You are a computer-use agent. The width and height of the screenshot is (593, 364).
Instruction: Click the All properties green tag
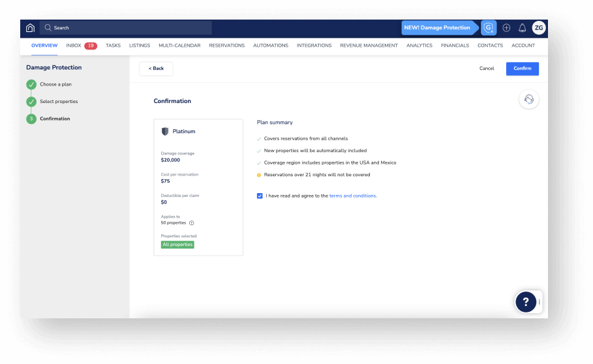pyautogui.click(x=177, y=245)
